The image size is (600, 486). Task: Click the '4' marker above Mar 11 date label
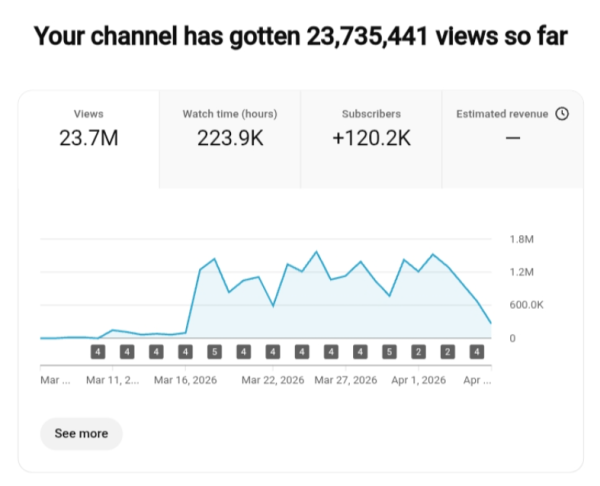click(x=127, y=352)
